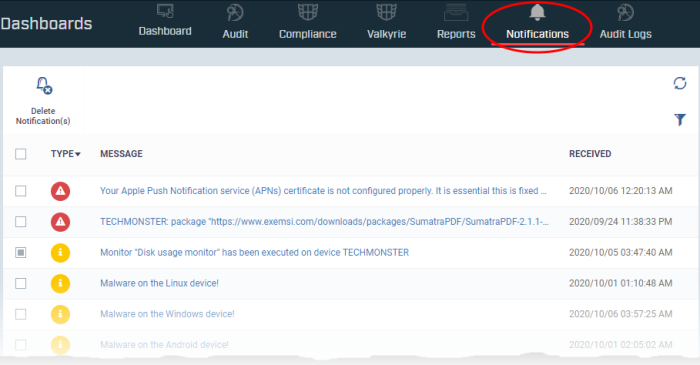700x365 pixels.
Task: Open the filter funnel icon
Action: pyautogui.click(x=679, y=119)
